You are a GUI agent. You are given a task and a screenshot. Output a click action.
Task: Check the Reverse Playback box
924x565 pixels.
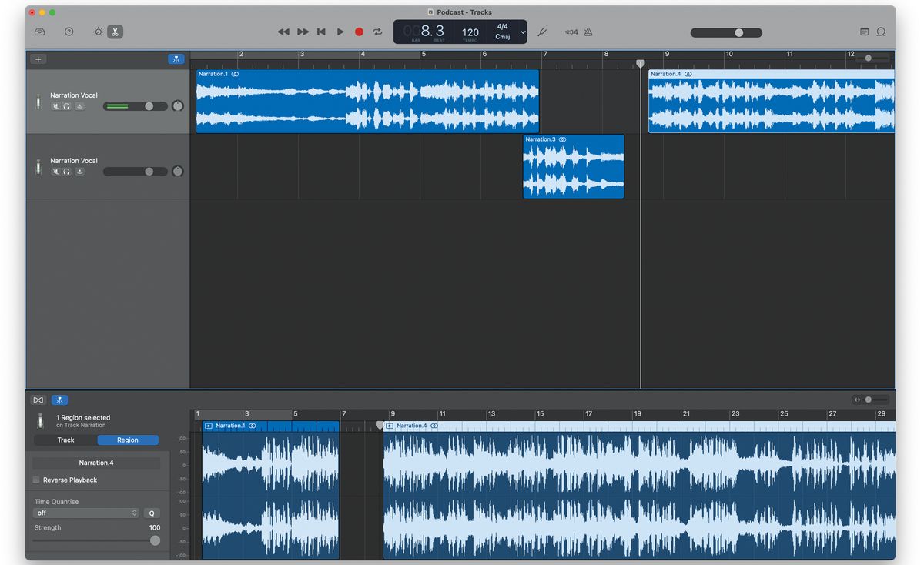point(35,480)
